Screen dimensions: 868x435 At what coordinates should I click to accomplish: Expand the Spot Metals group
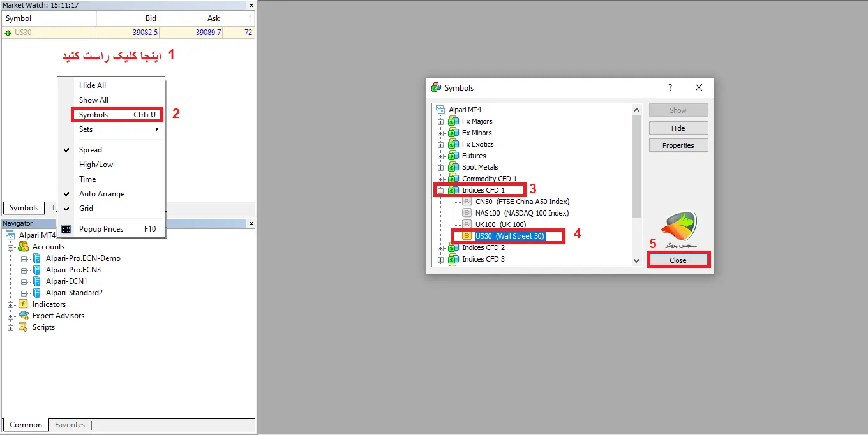(x=440, y=167)
